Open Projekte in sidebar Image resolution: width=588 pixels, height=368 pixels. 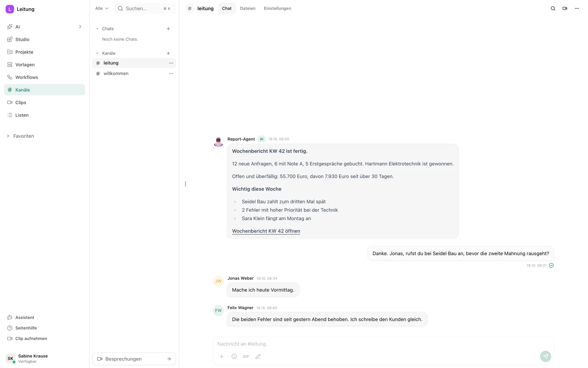(44, 52)
